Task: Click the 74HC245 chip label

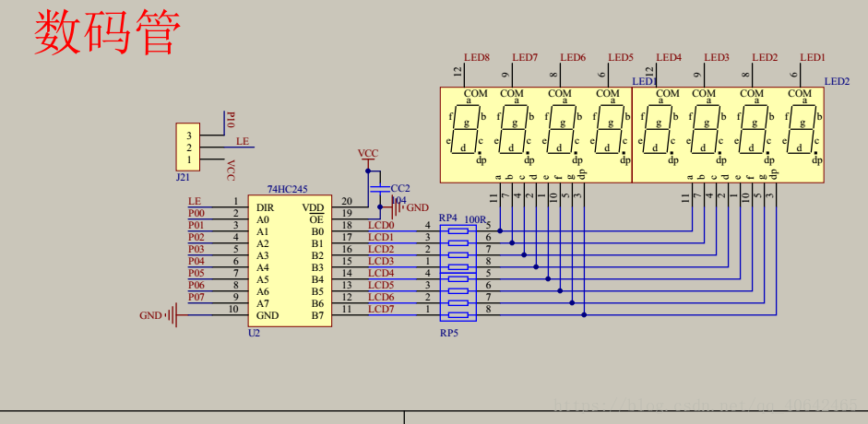Action: click(287, 189)
